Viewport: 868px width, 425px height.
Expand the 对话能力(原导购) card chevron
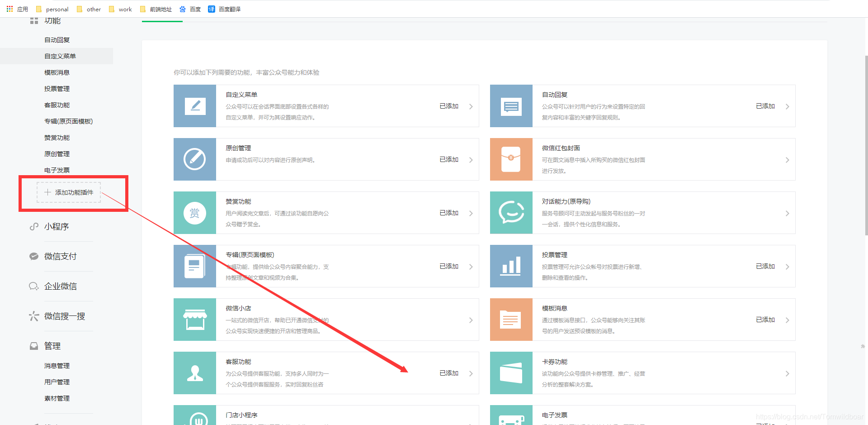pos(787,213)
